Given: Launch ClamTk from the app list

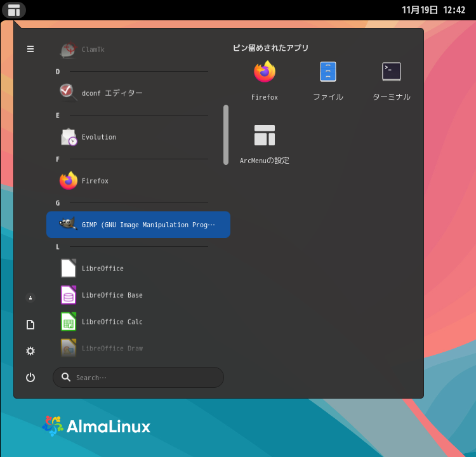Looking at the screenshot, I should pyautogui.click(x=138, y=50).
